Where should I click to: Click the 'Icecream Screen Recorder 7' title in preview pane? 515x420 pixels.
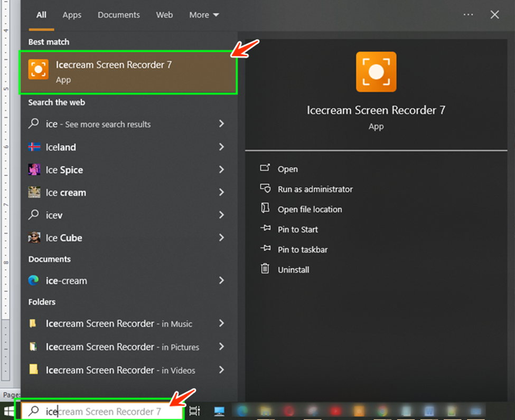coord(376,110)
